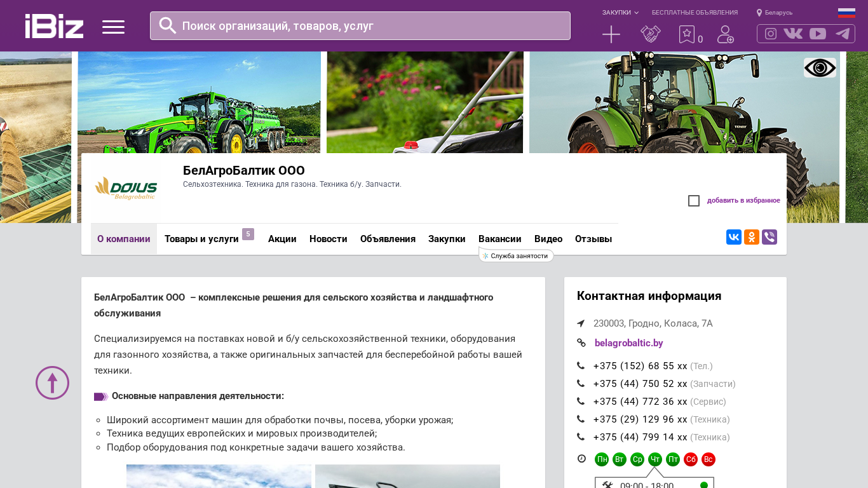
Task: Select Sunday (Вс) in working hours
Action: click(x=709, y=459)
